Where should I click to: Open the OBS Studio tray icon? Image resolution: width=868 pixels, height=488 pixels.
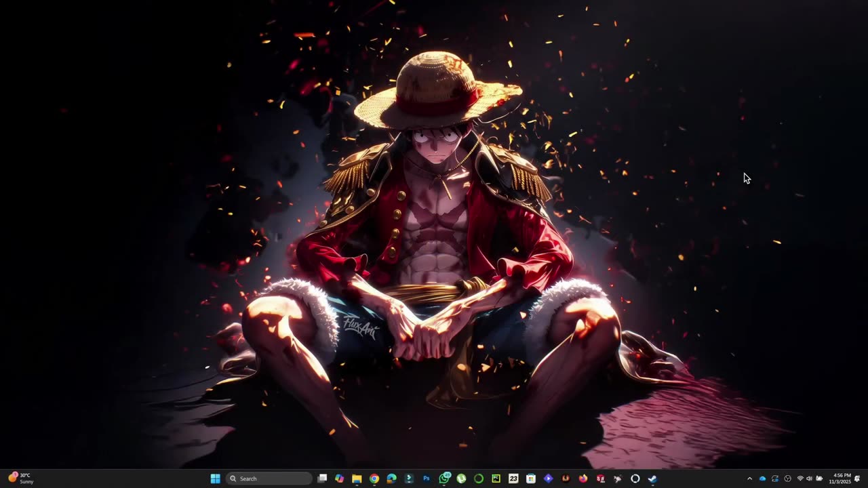[788, 479]
